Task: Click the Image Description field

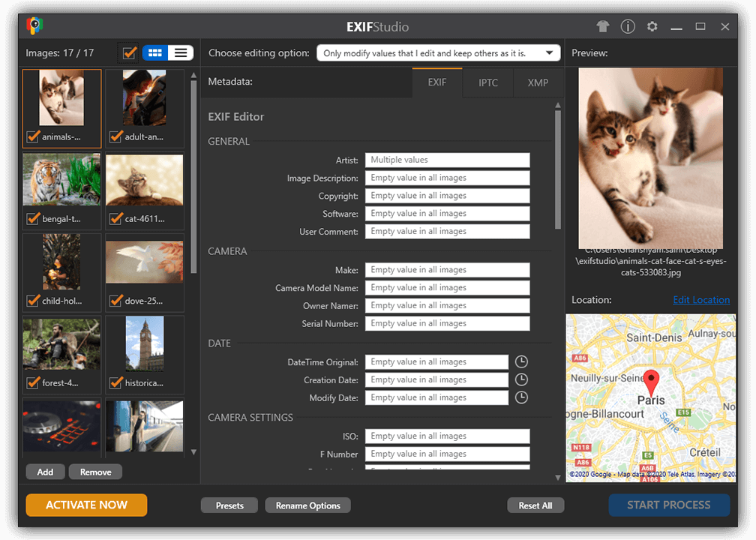Action: pyautogui.click(x=448, y=178)
